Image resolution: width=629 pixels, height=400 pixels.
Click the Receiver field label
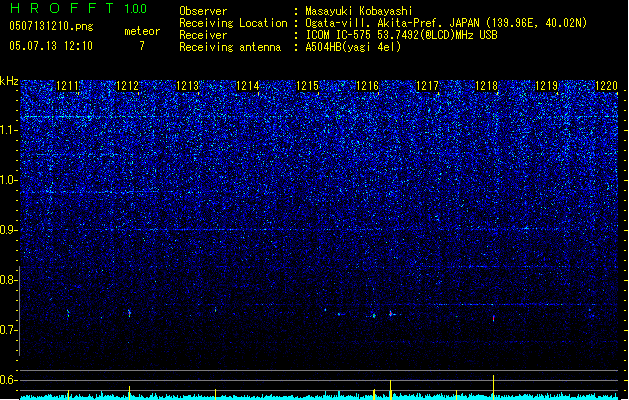click(x=203, y=35)
